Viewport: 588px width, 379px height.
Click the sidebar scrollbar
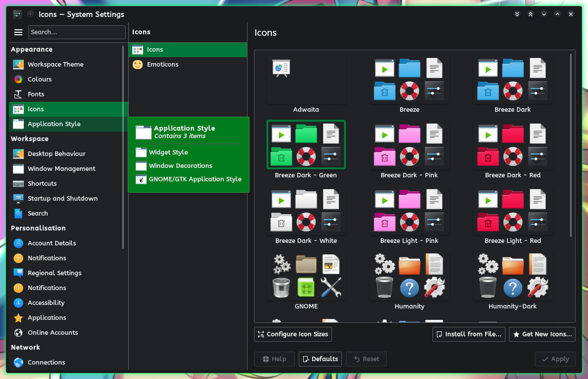click(x=123, y=148)
